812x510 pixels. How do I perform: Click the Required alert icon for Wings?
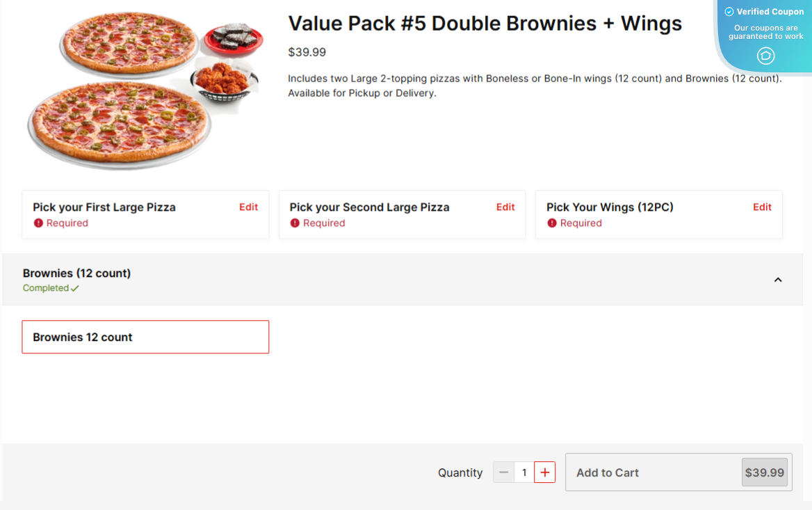552,223
